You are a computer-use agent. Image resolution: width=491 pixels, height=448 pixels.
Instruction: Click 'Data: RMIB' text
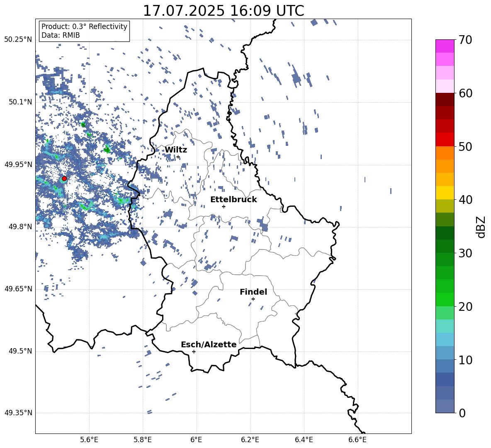point(61,35)
